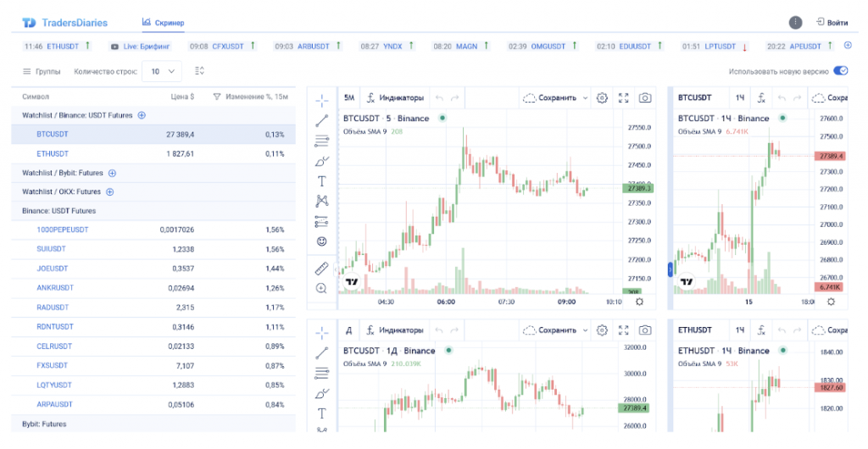Select the pattern tool in BTCUSDT 5M chart
Image resolution: width=868 pixels, height=449 pixels.
pos(321,202)
